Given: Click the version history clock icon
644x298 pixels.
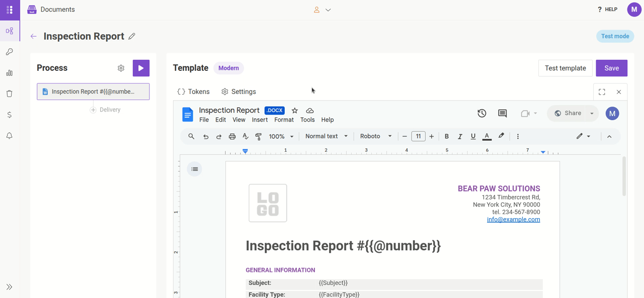Looking at the screenshot, I should (481, 114).
